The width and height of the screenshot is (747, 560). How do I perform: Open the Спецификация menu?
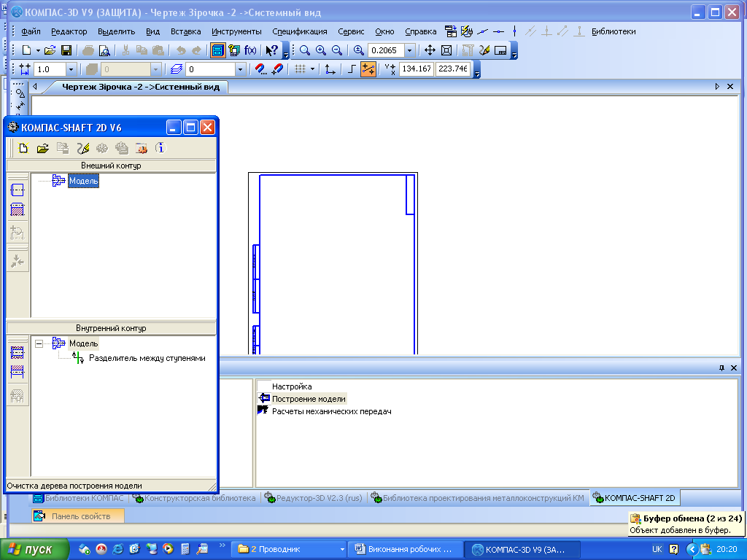pyautogui.click(x=300, y=31)
